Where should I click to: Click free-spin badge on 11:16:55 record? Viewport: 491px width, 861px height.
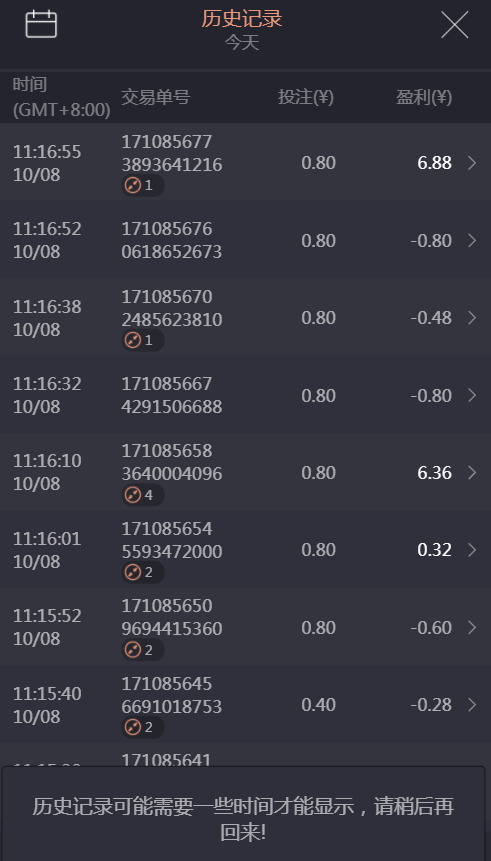click(143, 186)
